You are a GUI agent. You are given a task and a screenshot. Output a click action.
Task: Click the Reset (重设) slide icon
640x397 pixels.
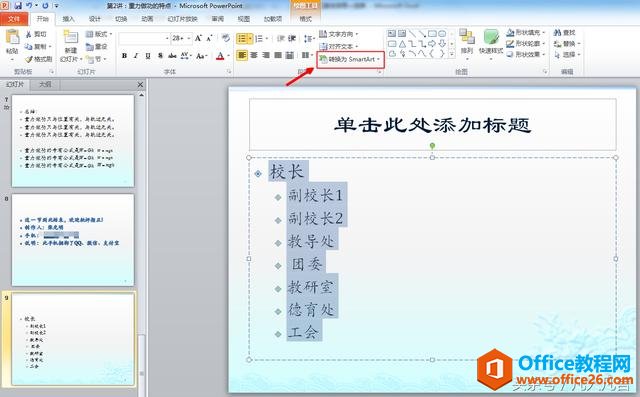point(90,47)
